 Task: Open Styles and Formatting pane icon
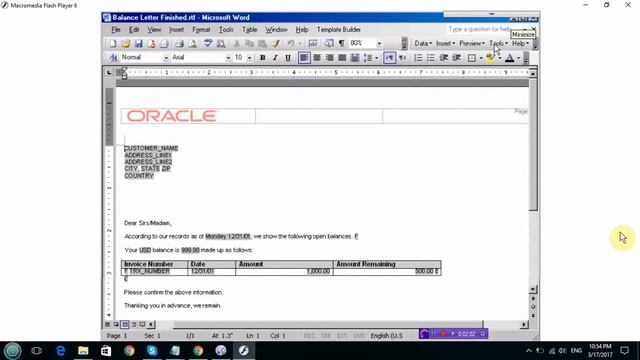(113, 58)
